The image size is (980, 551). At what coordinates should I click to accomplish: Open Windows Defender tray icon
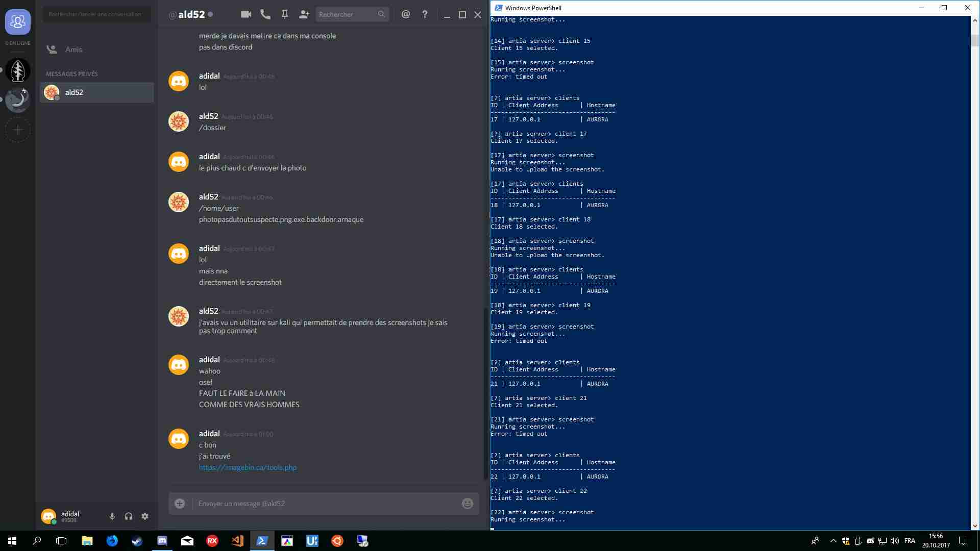[x=846, y=541]
